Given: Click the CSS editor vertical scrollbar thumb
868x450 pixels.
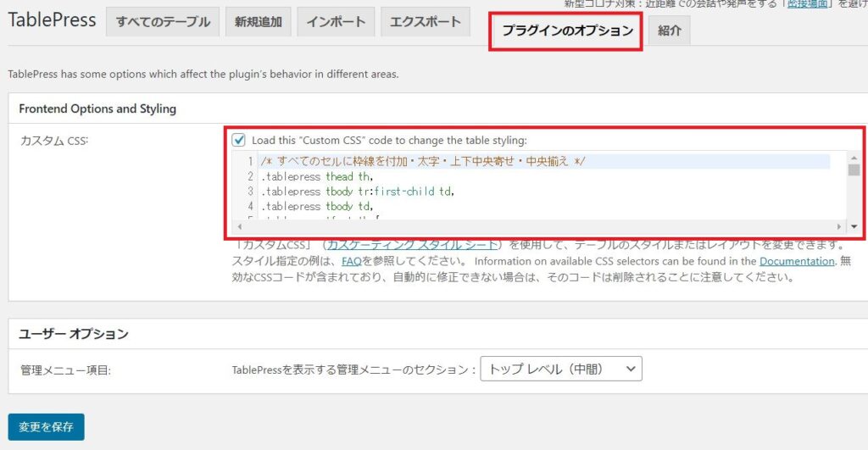Looking at the screenshot, I should tap(854, 169).
